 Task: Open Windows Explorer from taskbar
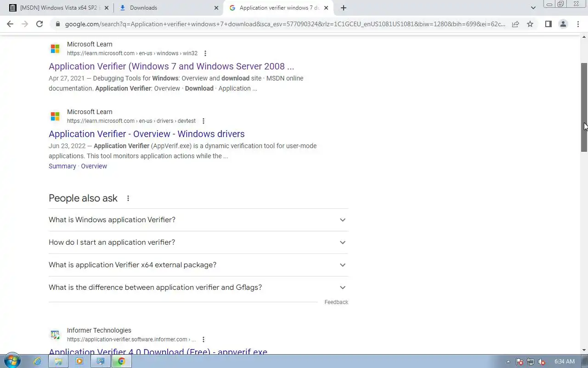pos(58,362)
